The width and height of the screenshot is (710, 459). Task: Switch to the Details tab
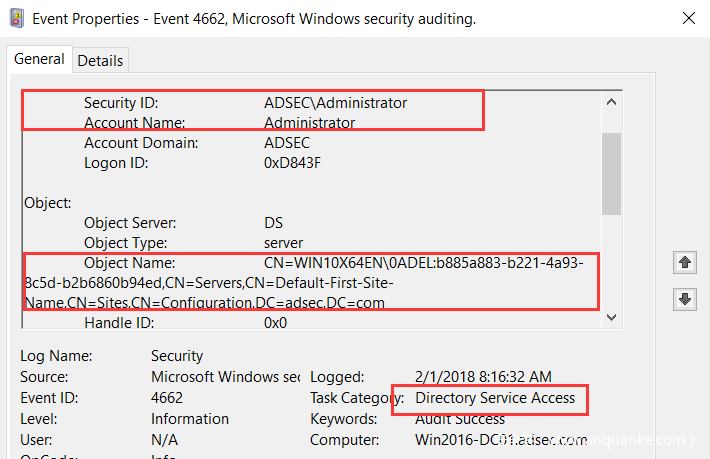point(100,60)
